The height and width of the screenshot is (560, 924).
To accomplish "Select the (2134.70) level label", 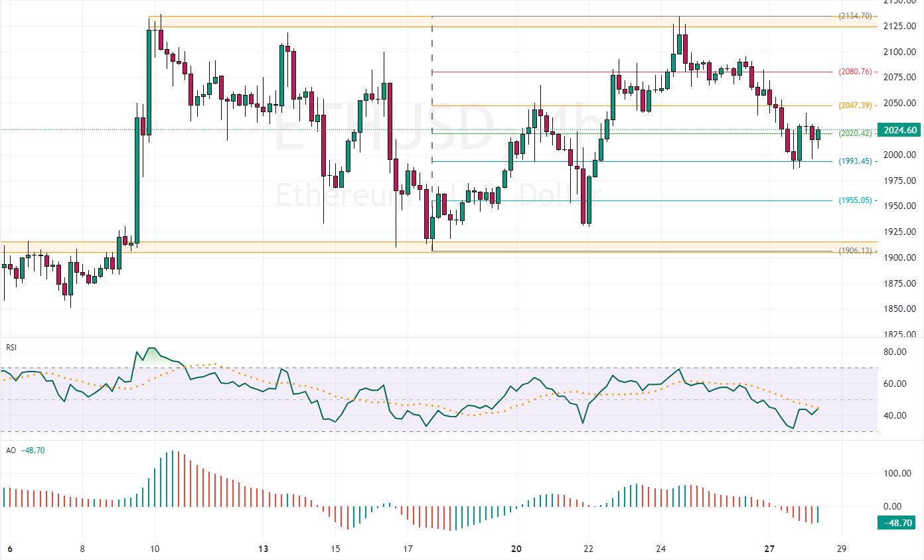I will tap(854, 16).
